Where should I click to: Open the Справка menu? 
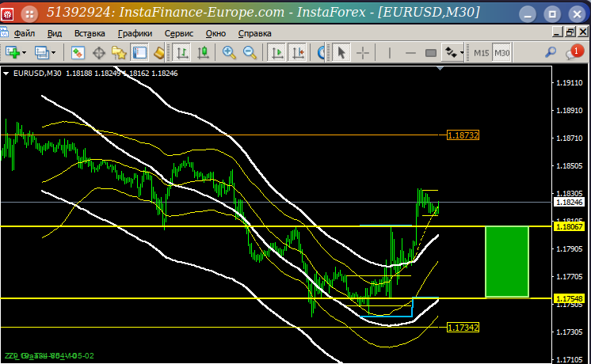pyautogui.click(x=255, y=33)
